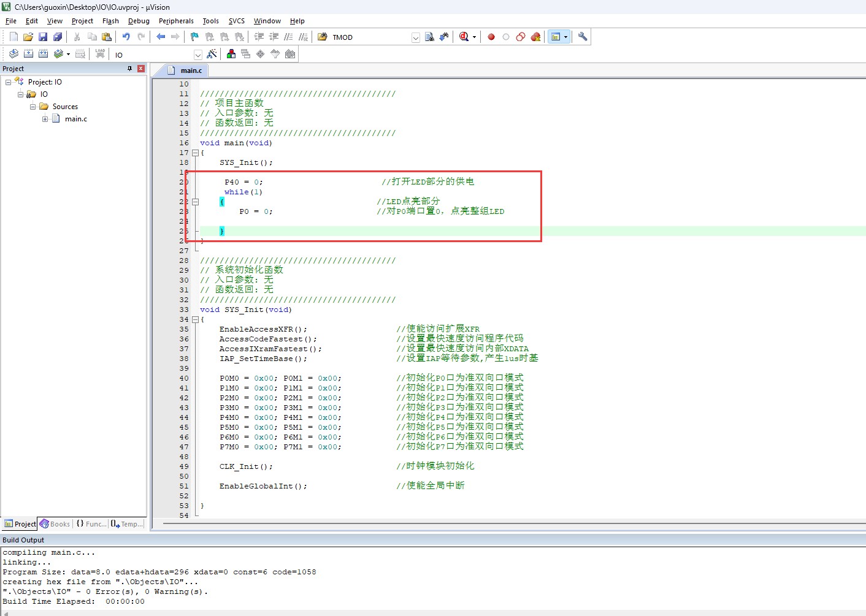Open Pack Installer icon
This screenshot has width=866, height=616.
click(x=290, y=54)
